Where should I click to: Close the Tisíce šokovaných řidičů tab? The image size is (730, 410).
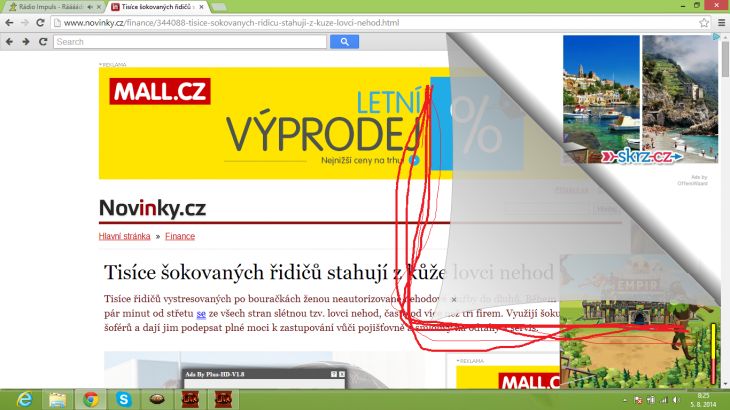pyautogui.click(x=201, y=7)
